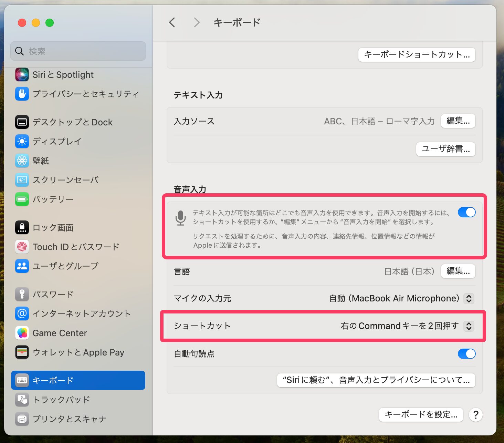Open プライバシーとセキュリティ hand icon
Screen dimensions: 504x443
(22, 94)
